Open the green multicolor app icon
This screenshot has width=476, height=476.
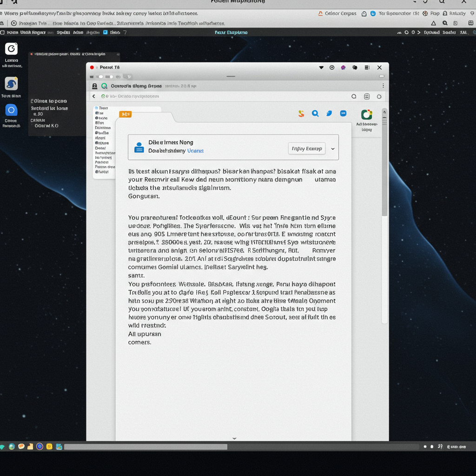(367, 114)
